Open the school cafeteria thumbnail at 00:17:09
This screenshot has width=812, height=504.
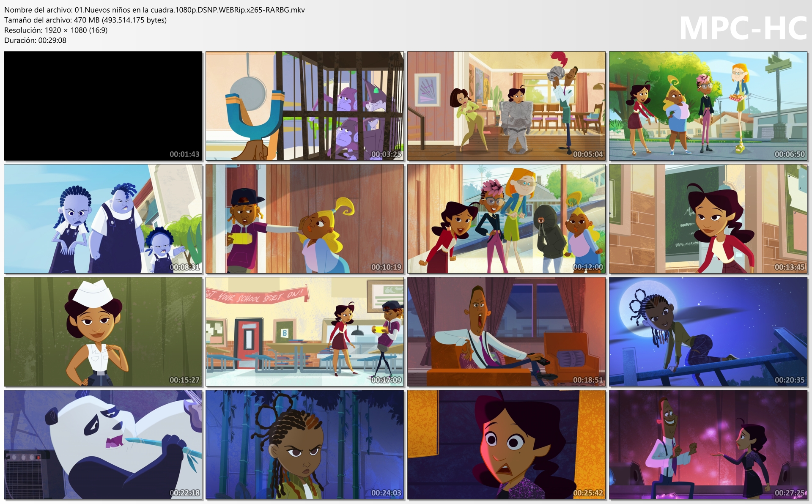click(304, 332)
